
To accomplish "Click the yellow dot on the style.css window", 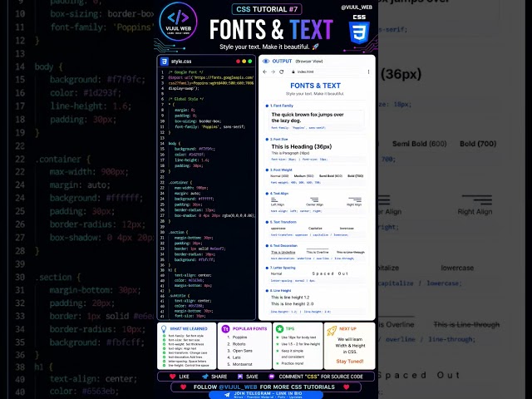I will point(244,62).
